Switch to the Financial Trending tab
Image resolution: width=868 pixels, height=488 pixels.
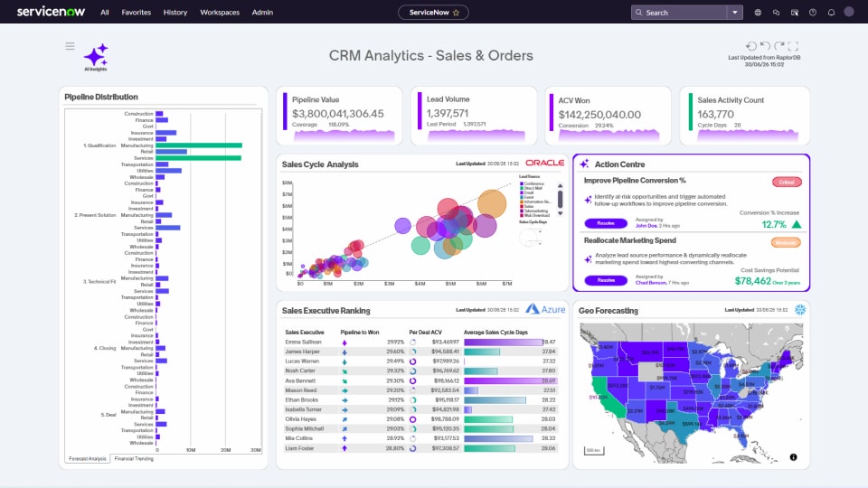(x=134, y=459)
